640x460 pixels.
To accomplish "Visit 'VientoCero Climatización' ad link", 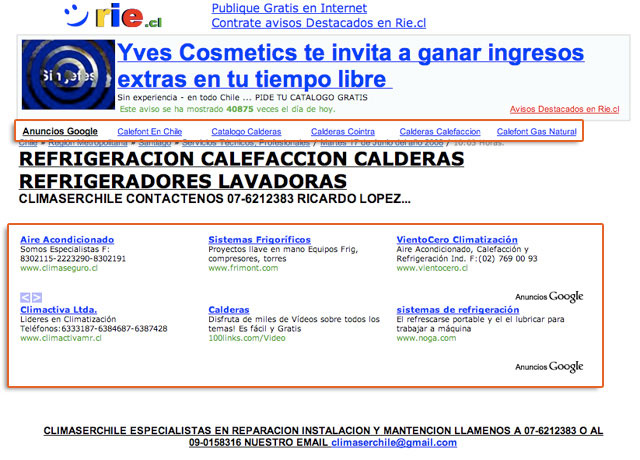I will [457, 240].
